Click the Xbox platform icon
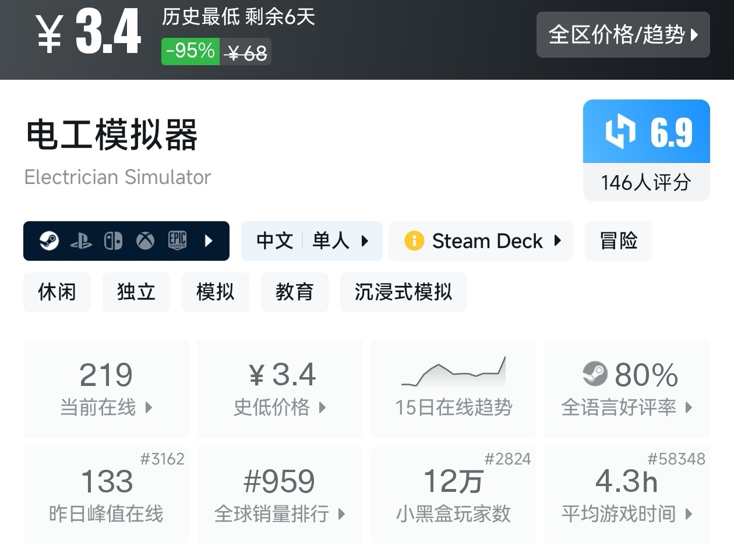 click(145, 241)
